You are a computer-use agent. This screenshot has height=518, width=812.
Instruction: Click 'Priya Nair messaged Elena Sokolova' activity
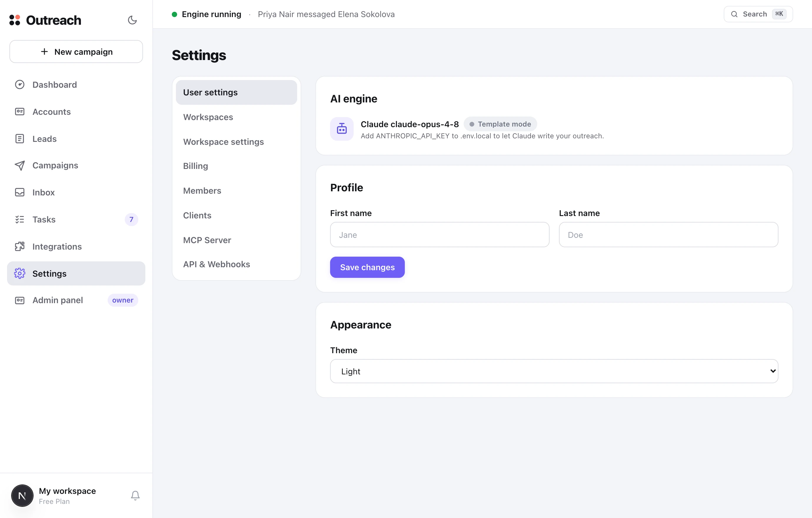coord(326,14)
